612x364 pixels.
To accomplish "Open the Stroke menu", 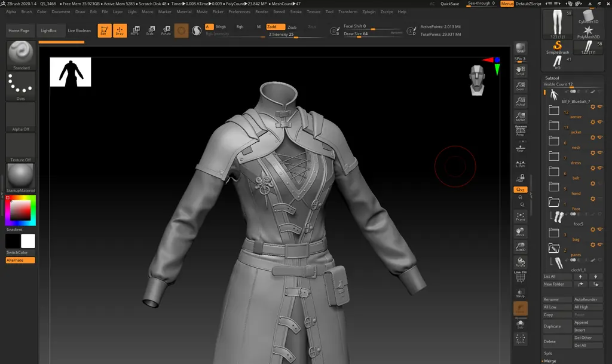I will (295, 12).
